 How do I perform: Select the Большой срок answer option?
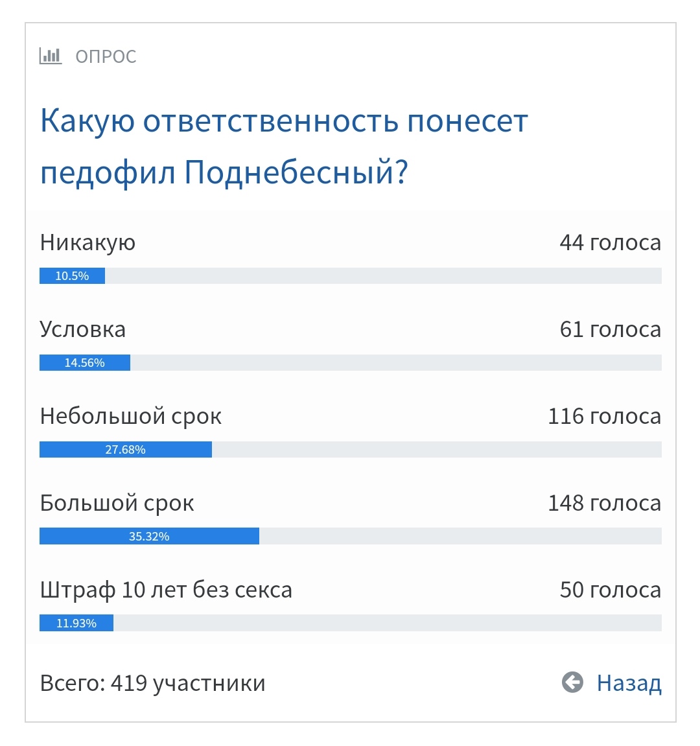click(x=117, y=503)
